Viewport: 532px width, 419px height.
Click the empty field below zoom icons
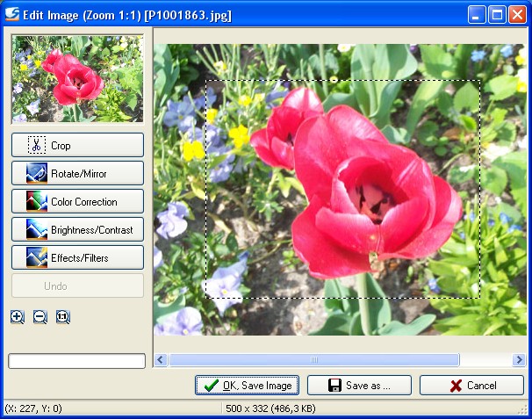point(77,361)
